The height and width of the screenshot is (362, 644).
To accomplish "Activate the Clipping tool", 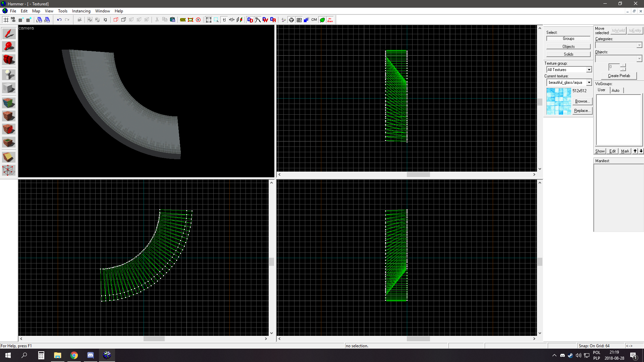I will coord(8,157).
